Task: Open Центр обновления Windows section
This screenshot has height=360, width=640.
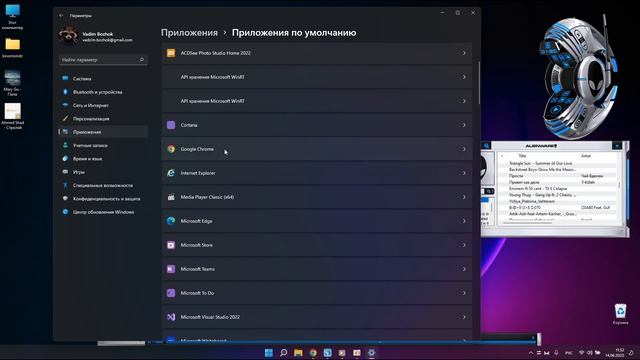Action: tap(103, 212)
